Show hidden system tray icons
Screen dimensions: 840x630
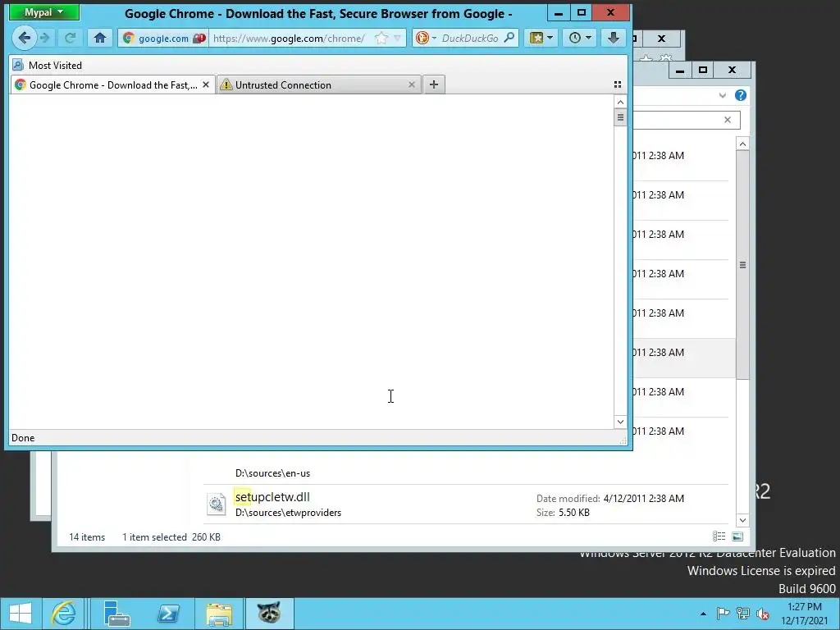click(703, 614)
